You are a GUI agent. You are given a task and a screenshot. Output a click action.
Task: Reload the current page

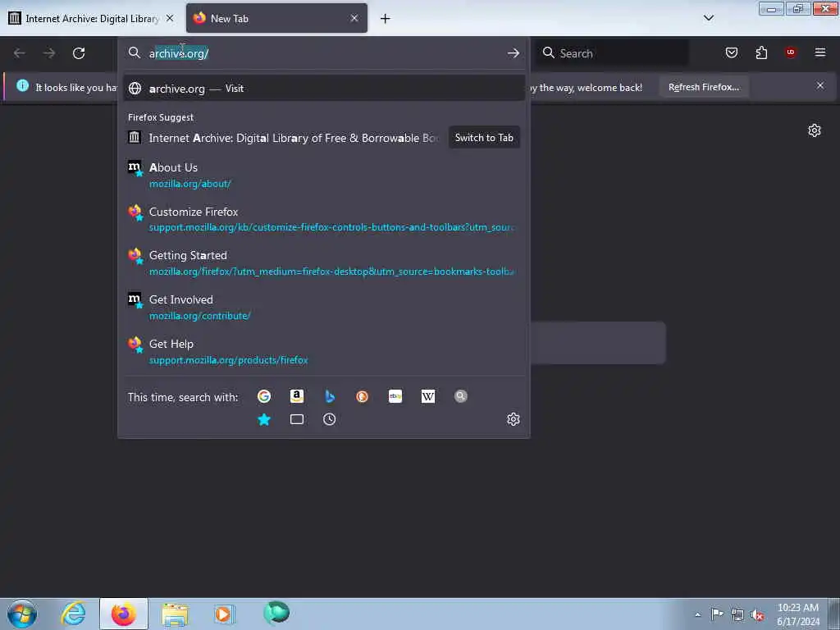(79, 53)
